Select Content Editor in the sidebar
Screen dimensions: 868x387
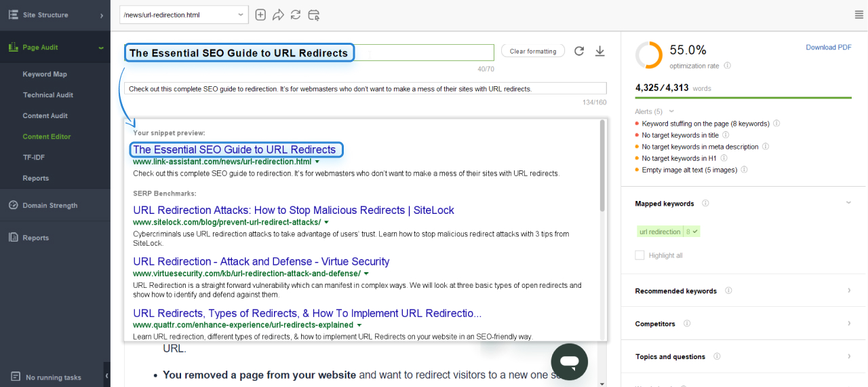tap(47, 136)
